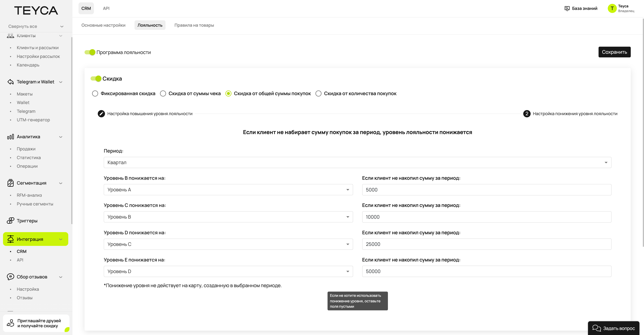Switch to the Правила на товары tab
This screenshot has width=644, height=335.
(x=194, y=25)
